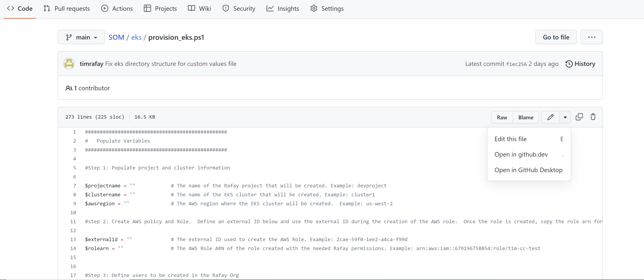Click the '#Step 1: Populate project' comment
Image resolution: width=644 pixels, height=280 pixels.
tap(157, 168)
